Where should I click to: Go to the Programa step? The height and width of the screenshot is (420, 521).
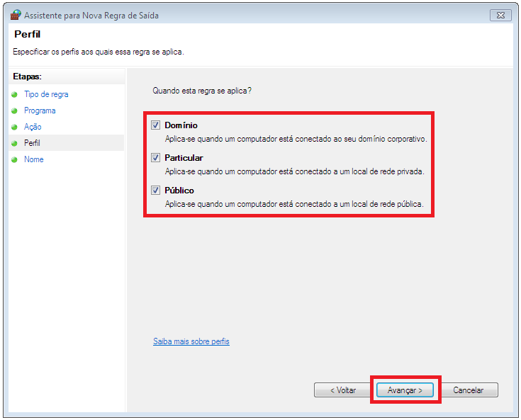40,110
